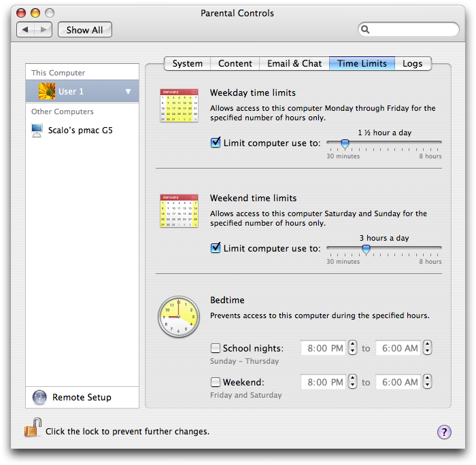Screen dimensions: 476x465
Task: Click the weekend time limit slider knob
Action: 366,249
